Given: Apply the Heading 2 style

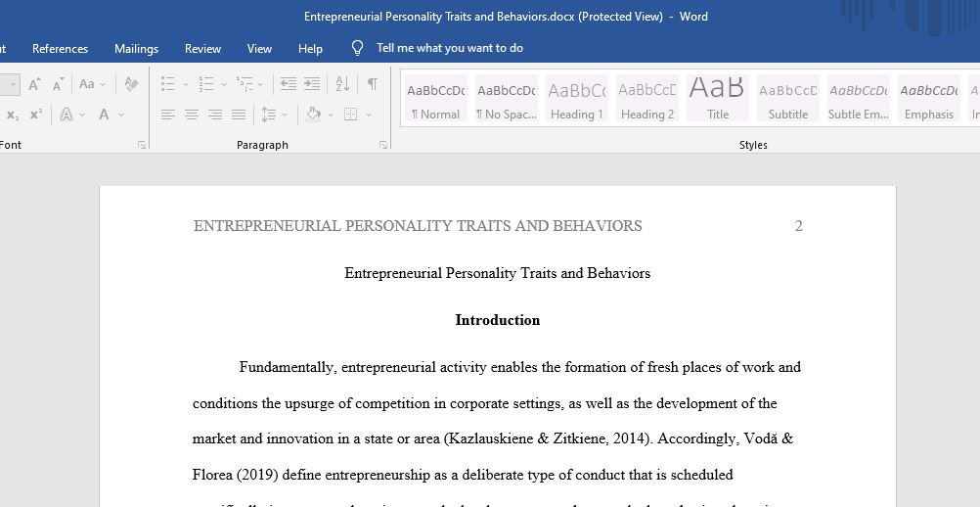Looking at the screenshot, I should [646, 99].
